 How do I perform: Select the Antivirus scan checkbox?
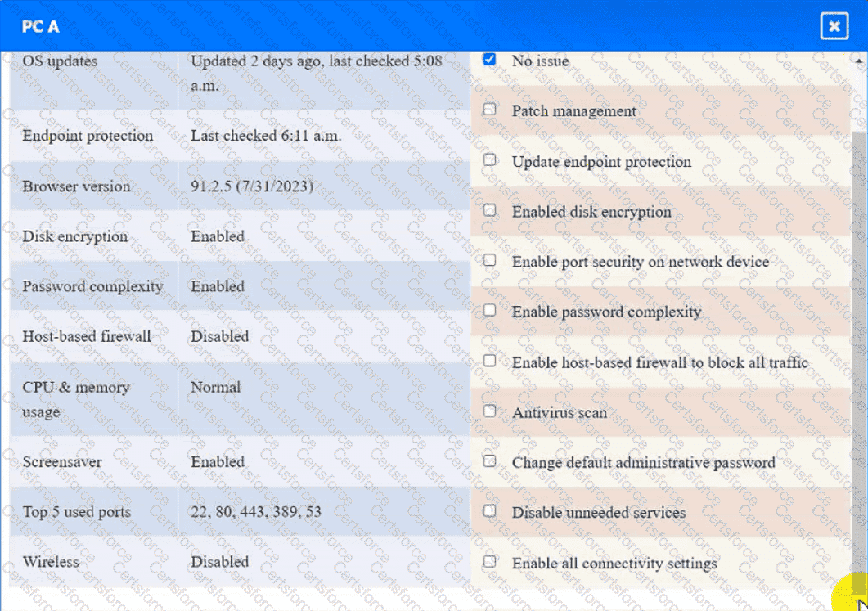pyautogui.click(x=489, y=411)
